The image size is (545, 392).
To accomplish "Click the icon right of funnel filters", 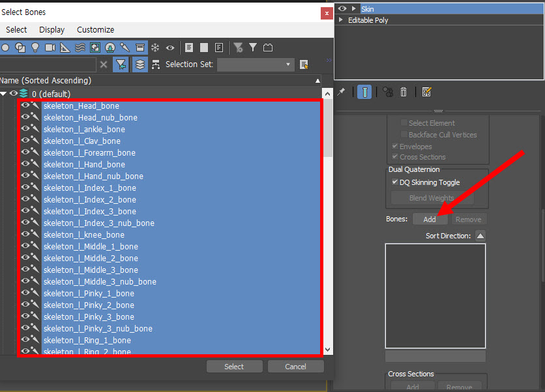I will [268, 48].
